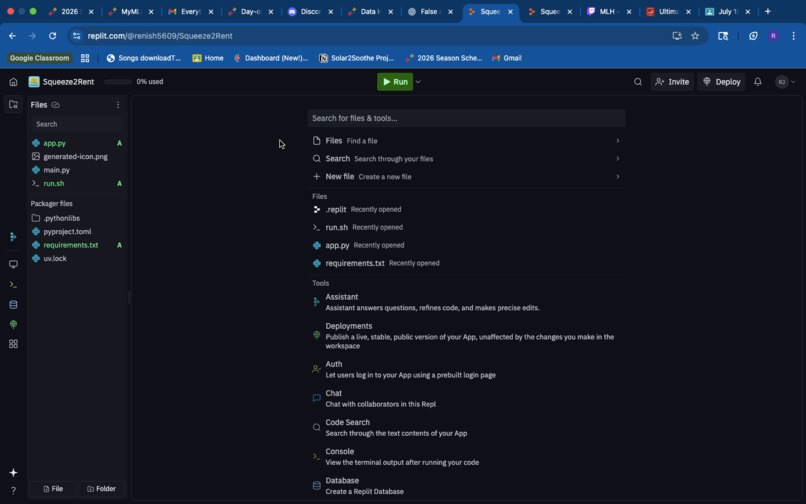Open the browser extensions shield icon
The width and height of the screenshot is (806, 504).
click(753, 35)
